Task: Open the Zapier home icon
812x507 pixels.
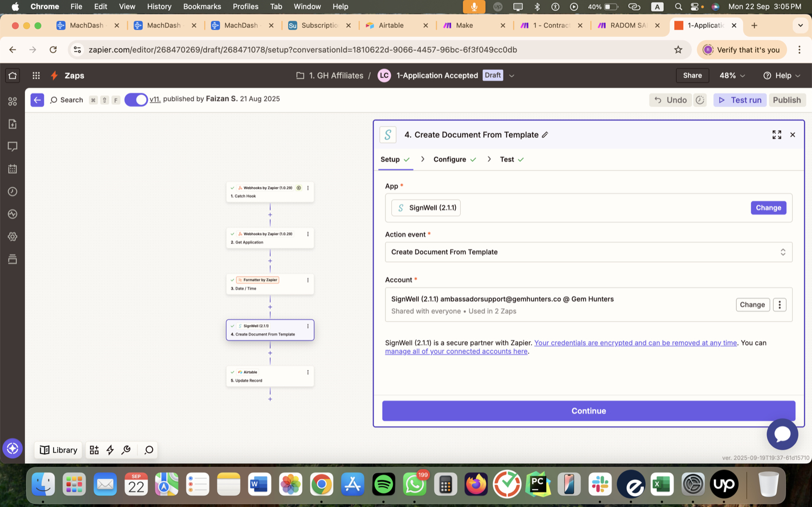Action: pyautogui.click(x=12, y=75)
